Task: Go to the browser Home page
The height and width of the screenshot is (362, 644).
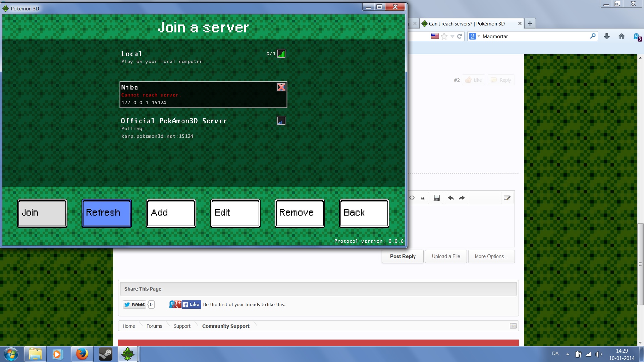Action: pyautogui.click(x=622, y=36)
